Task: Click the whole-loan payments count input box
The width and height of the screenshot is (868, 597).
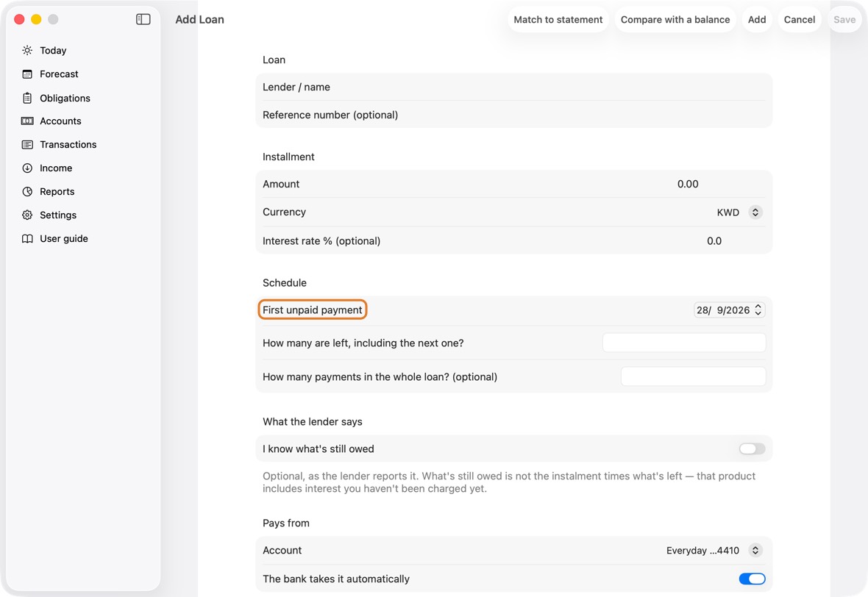Action: pos(693,376)
